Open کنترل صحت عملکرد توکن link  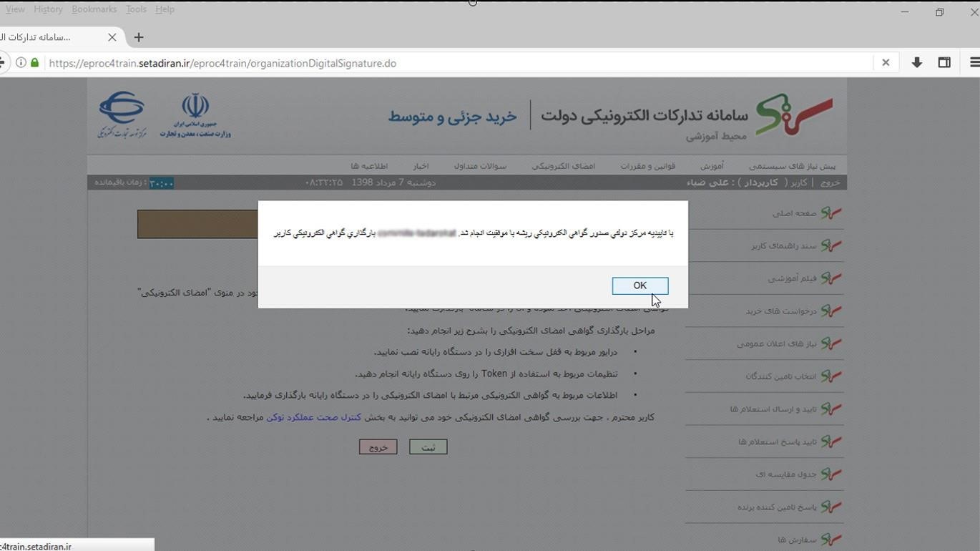(314, 417)
